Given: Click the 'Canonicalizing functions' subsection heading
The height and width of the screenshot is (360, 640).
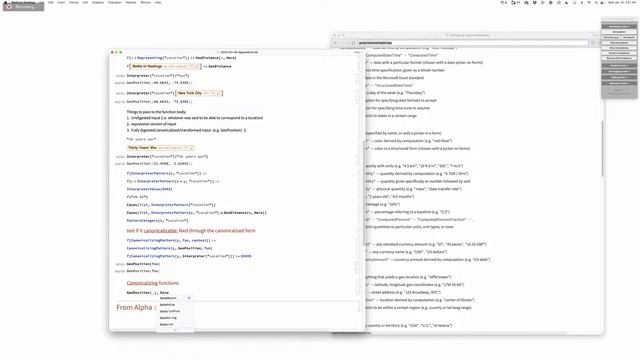Looking at the screenshot, I should click(153, 283).
